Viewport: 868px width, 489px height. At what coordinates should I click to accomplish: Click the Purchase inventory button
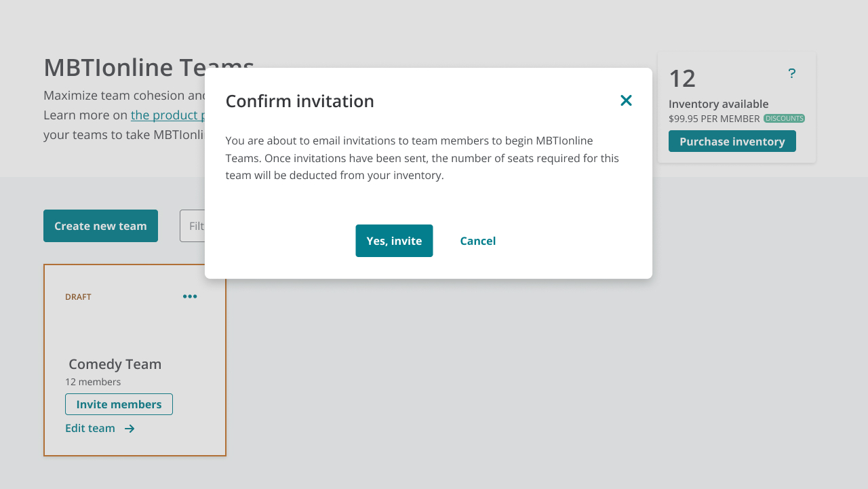732,141
